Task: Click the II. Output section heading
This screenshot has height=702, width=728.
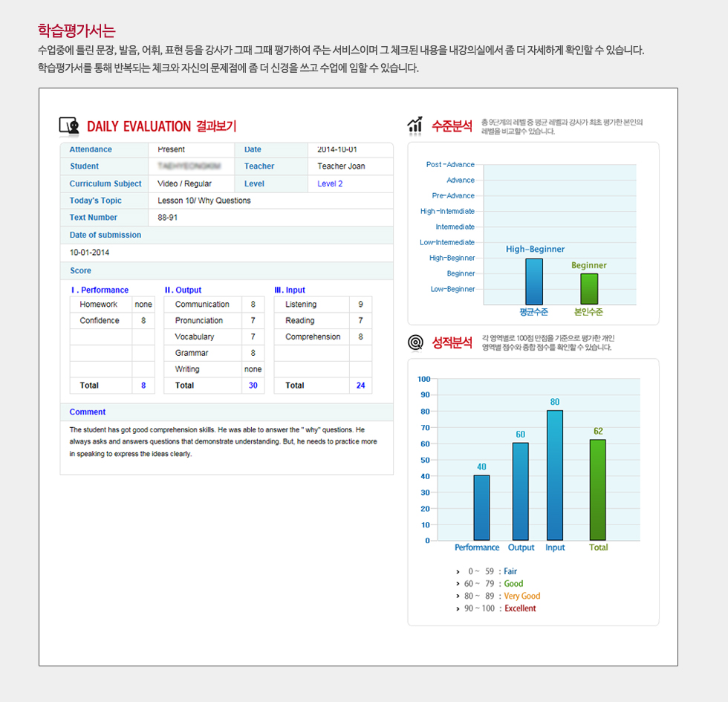Action: pos(183,290)
